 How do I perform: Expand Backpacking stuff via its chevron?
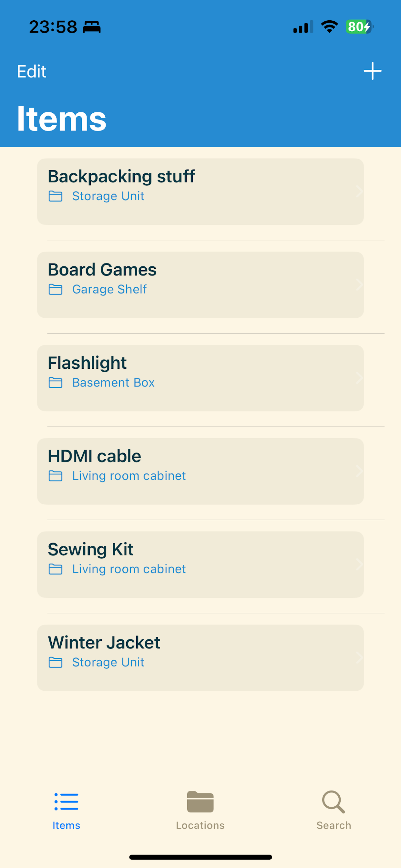(x=359, y=191)
